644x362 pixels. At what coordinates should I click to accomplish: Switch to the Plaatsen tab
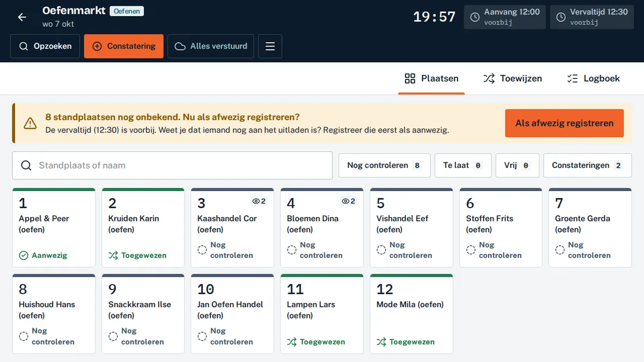431,78
